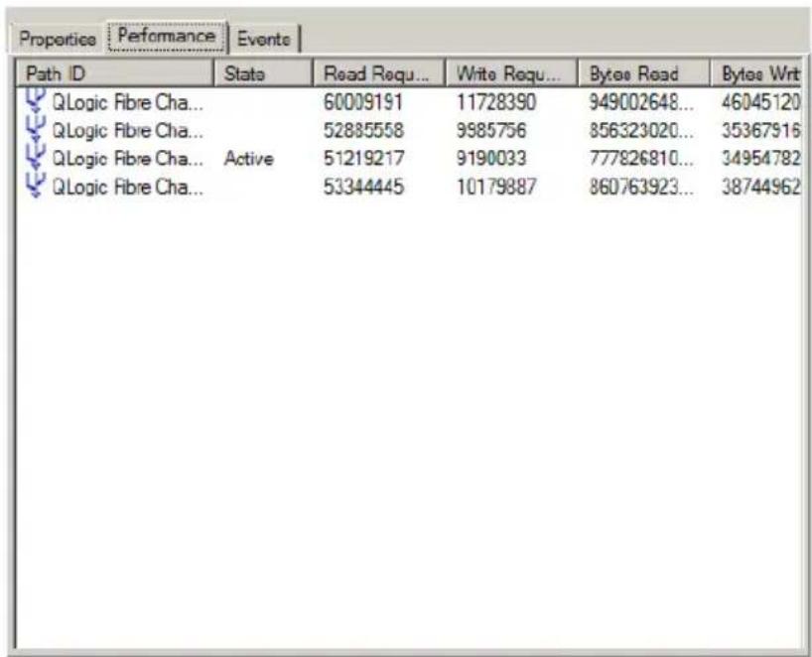Image resolution: width=812 pixels, height=657 pixels.
Task: Click write requests value 9985756
Action: (x=491, y=130)
